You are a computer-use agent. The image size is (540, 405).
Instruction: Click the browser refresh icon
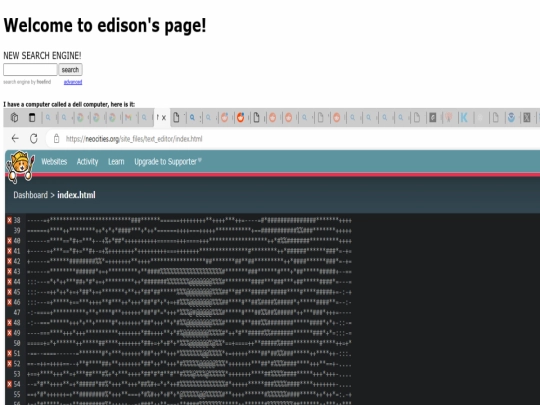point(34,138)
